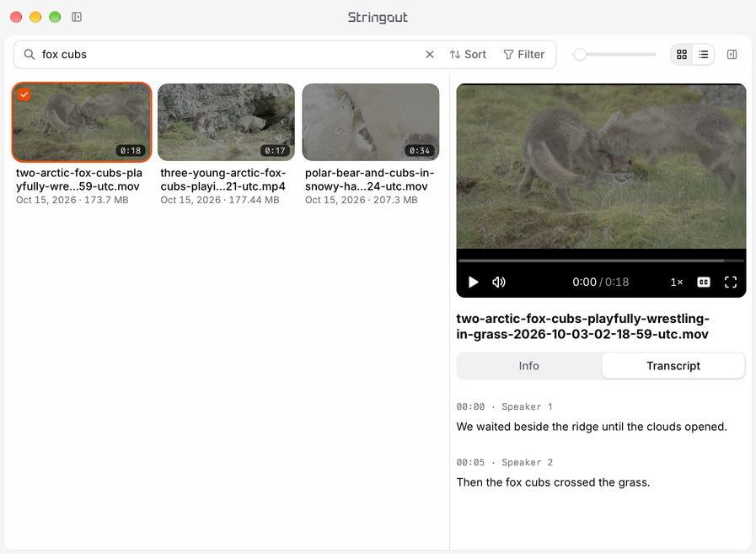
Task: Select the polar-bear-and-cubs thumbnail
Action: coord(371,122)
